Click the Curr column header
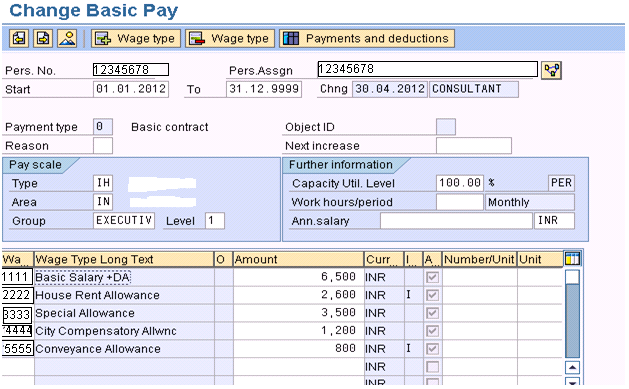 pyautogui.click(x=384, y=259)
